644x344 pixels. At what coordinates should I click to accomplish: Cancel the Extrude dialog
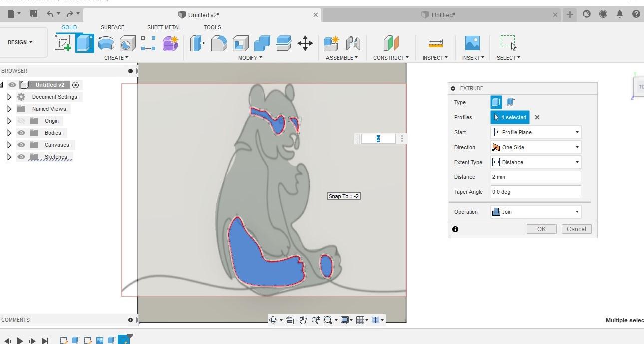tap(576, 229)
